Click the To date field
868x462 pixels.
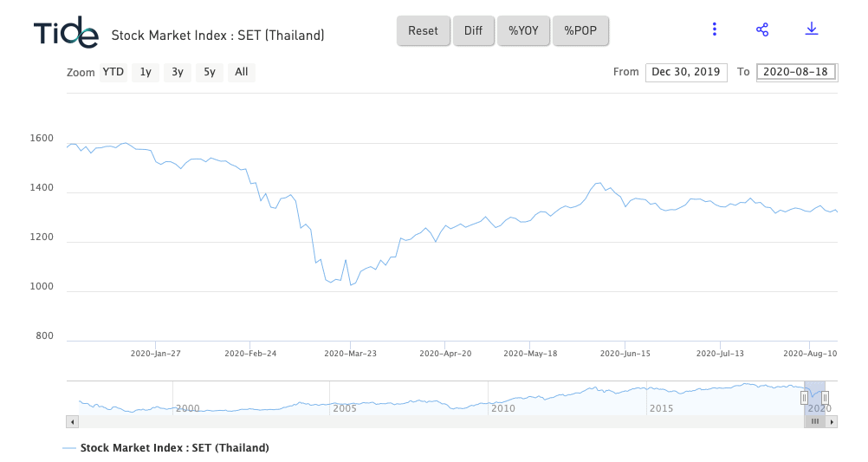[x=796, y=72]
